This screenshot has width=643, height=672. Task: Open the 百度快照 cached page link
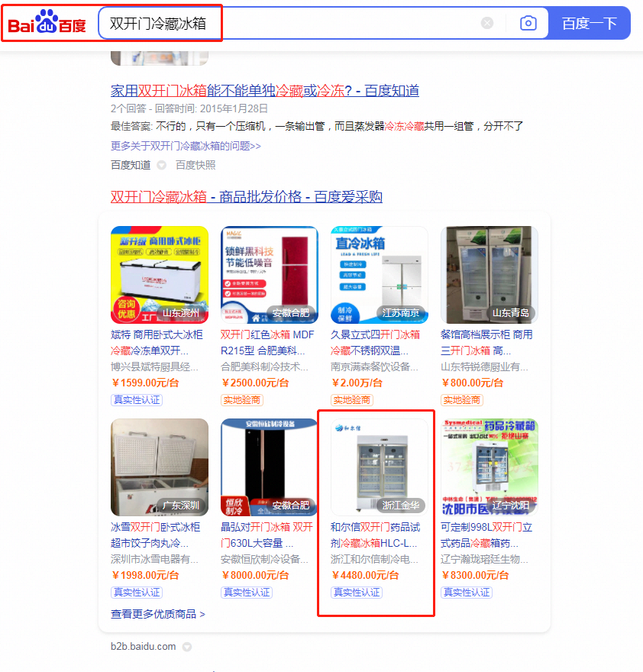point(195,165)
